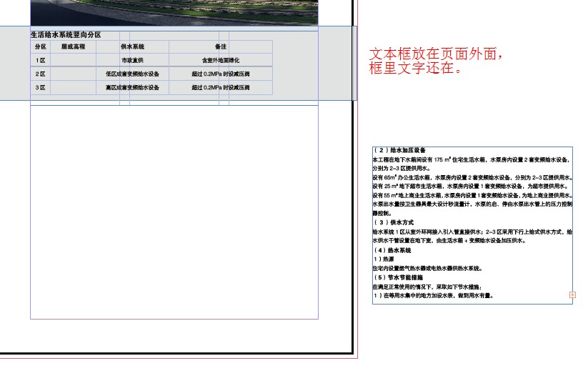Click the 含室外地面绿化 table cell
Image resolution: width=588 pixels, height=376 pixels.
pos(221,61)
